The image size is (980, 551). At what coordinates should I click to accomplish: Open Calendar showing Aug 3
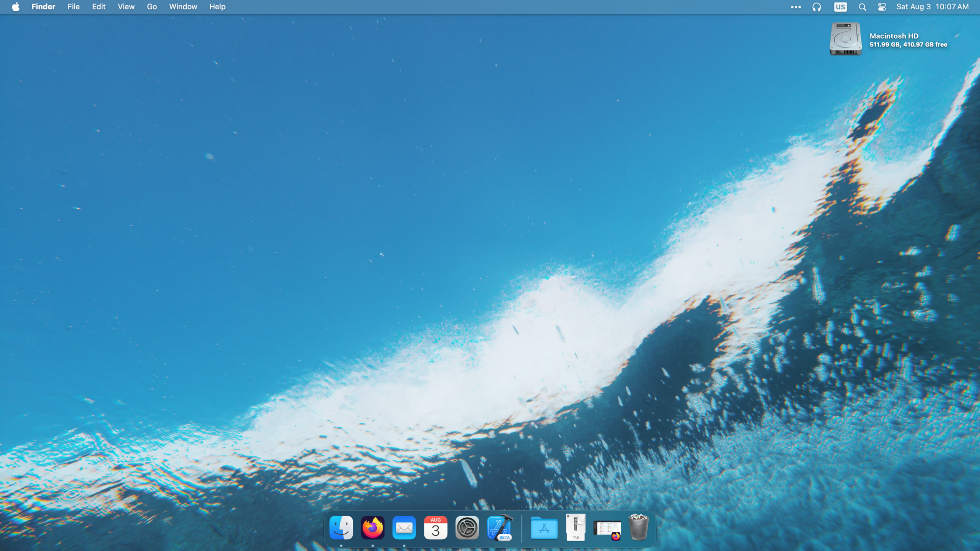(x=436, y=528)
